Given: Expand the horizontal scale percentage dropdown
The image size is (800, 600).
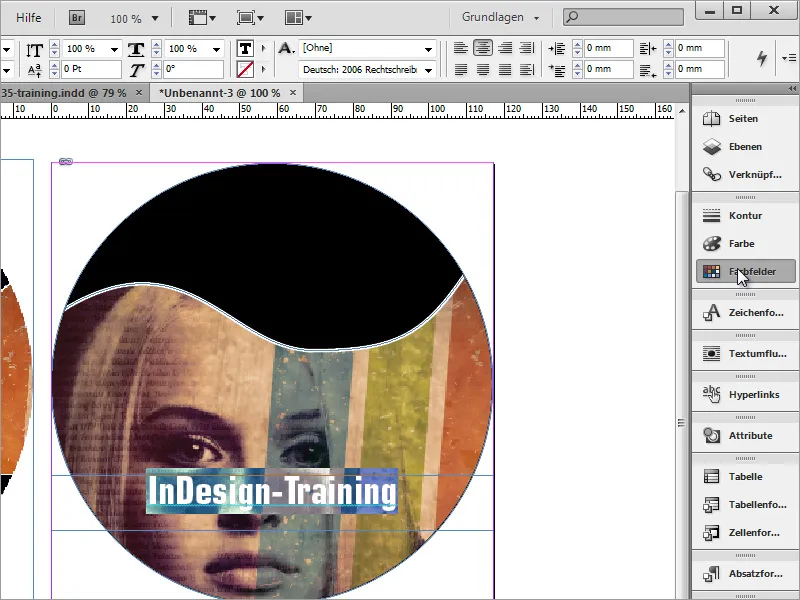Looking at the screenshot, I should (x=216, y=49).
